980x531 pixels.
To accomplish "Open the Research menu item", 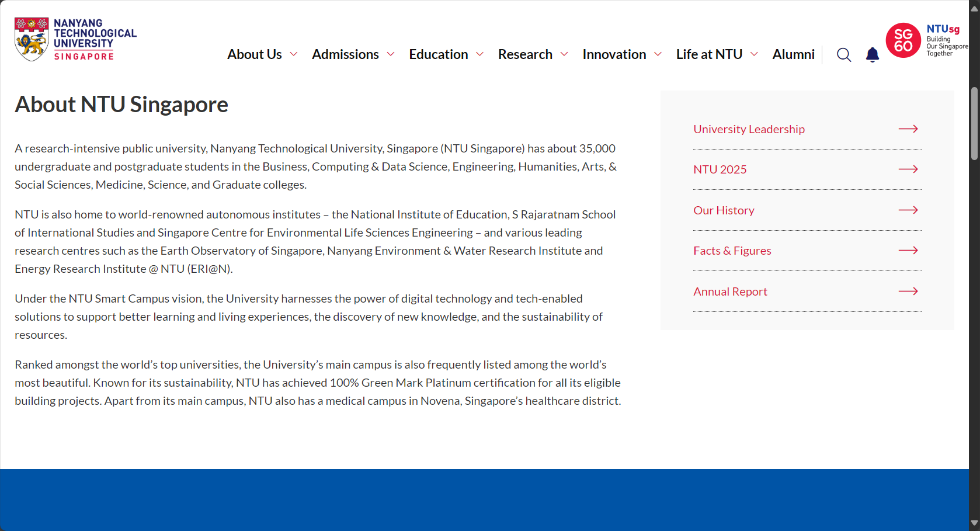I will (x=525, y=54).
